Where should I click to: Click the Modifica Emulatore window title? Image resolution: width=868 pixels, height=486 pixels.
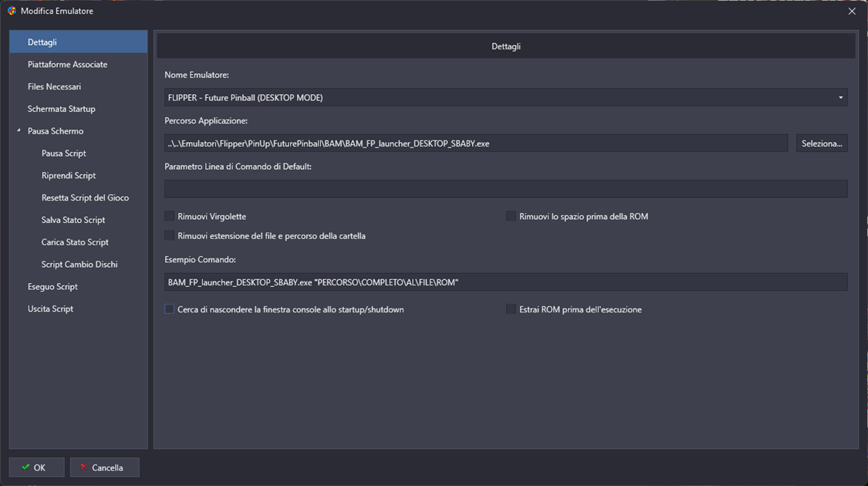point(57,11)
